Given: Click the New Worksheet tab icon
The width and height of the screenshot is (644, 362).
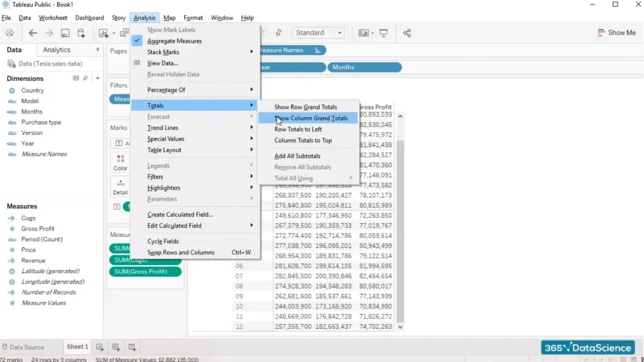Looking at the screenshot, I should tap(99, 347).
